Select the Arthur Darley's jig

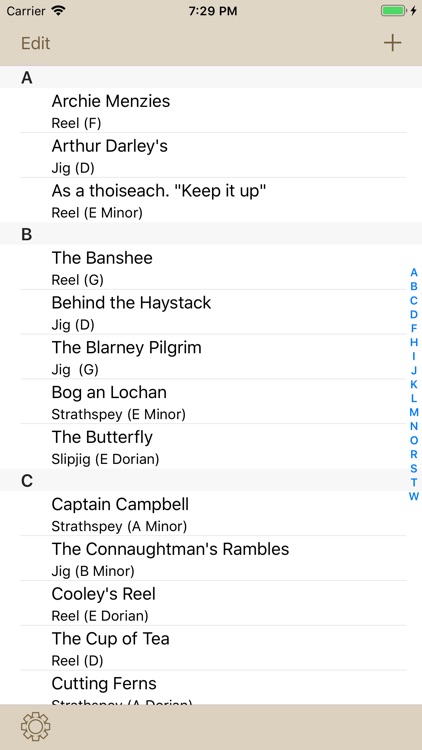tap(211, 155)
